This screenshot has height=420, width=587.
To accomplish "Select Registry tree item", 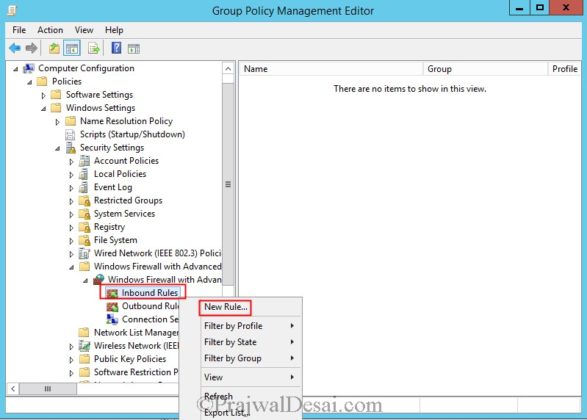I will pyautogui.click(x=109, y=227).
